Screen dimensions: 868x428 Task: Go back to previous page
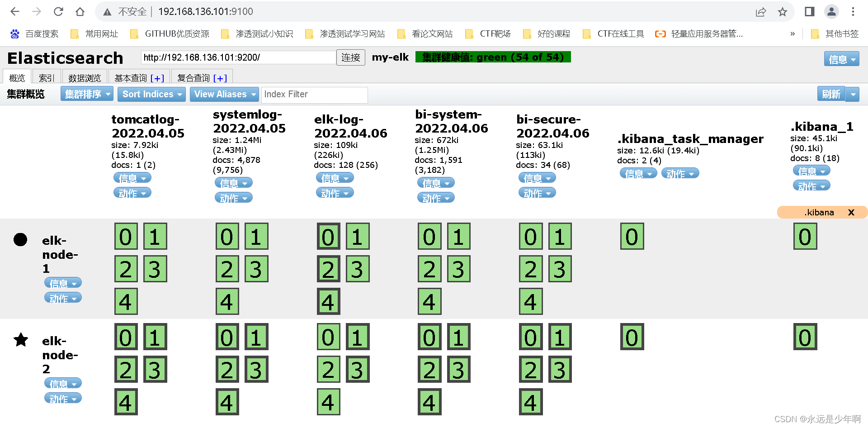[x=15, y=12]
